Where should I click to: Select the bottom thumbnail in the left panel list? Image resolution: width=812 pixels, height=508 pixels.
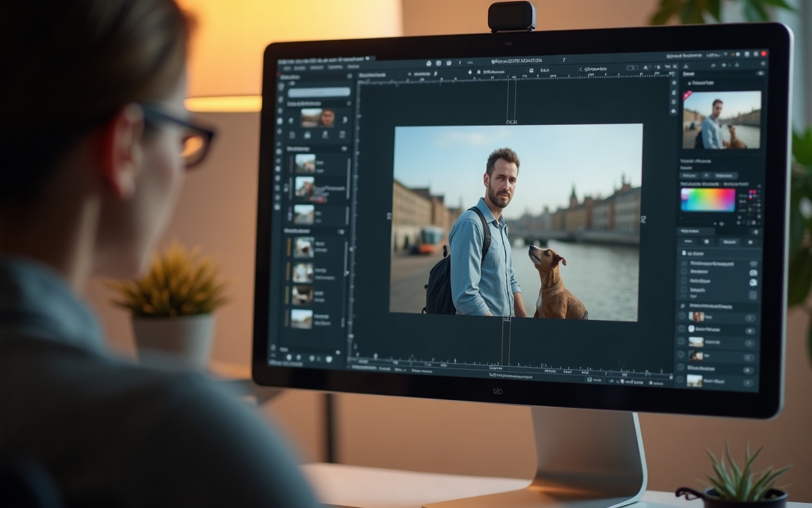click(x=302, y=317)
